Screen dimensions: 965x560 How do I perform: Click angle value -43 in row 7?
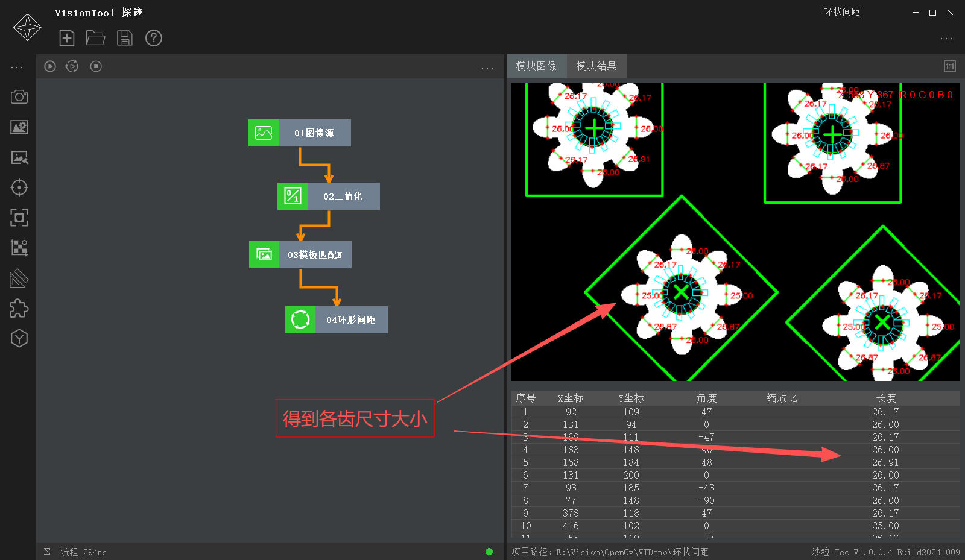point(706,488)
